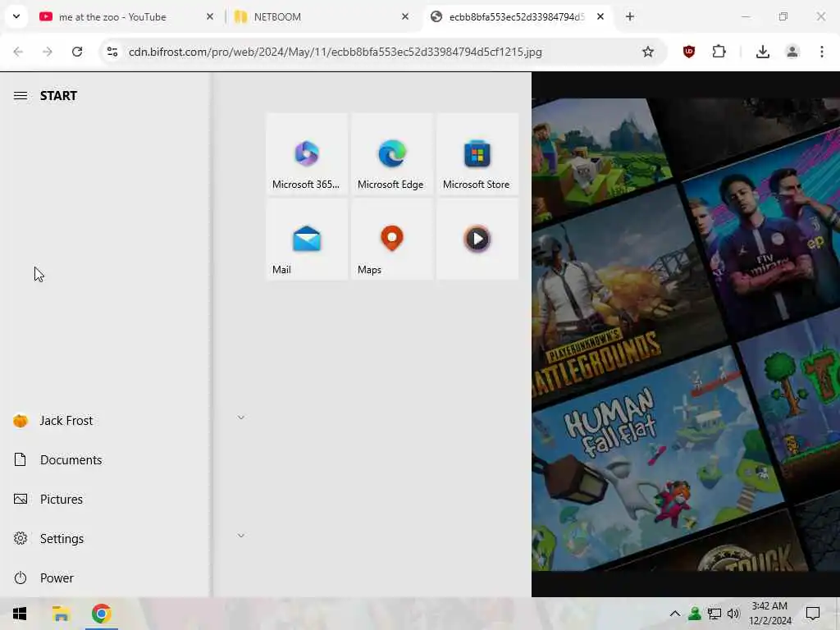The height and width of the screenshot is (630, 840).
Task: Open Documents from Start menu
Action: 104,459
